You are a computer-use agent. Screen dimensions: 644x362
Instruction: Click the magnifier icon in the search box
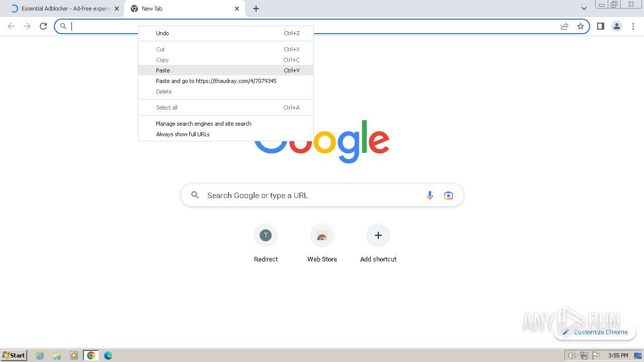click(195, 195)
